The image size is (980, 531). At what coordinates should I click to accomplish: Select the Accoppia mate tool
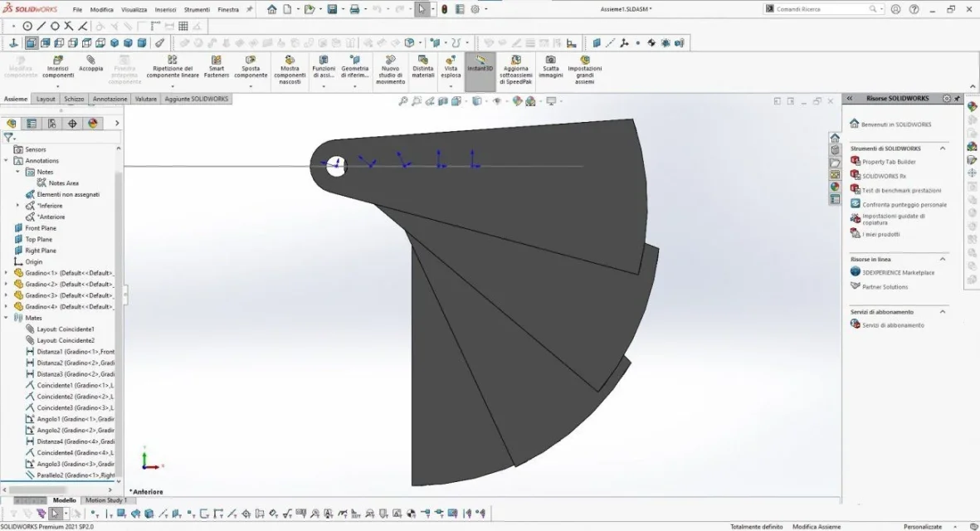click(x=90, y=64)
